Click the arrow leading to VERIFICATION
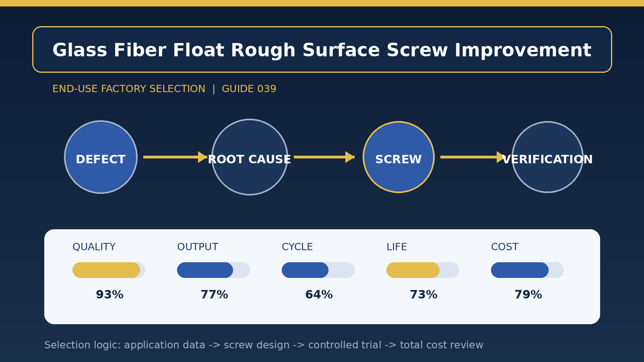This screenshot has height=362, width=644. (473, 157)
